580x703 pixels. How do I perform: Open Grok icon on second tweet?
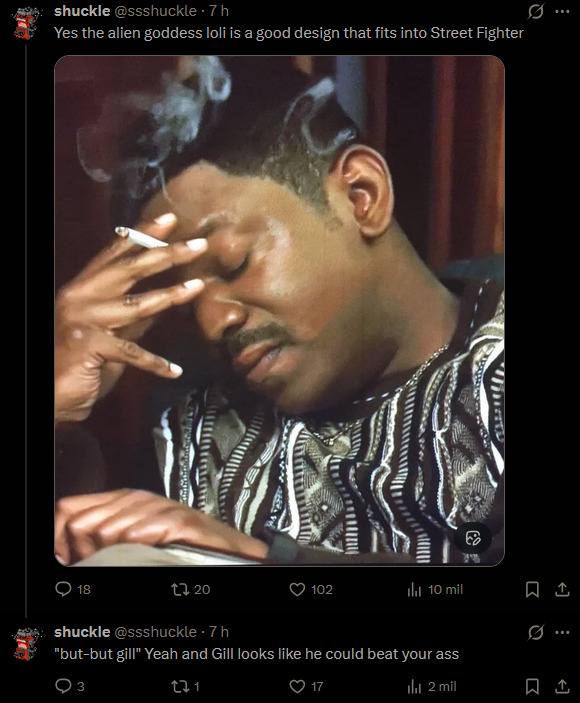(536, 632)
